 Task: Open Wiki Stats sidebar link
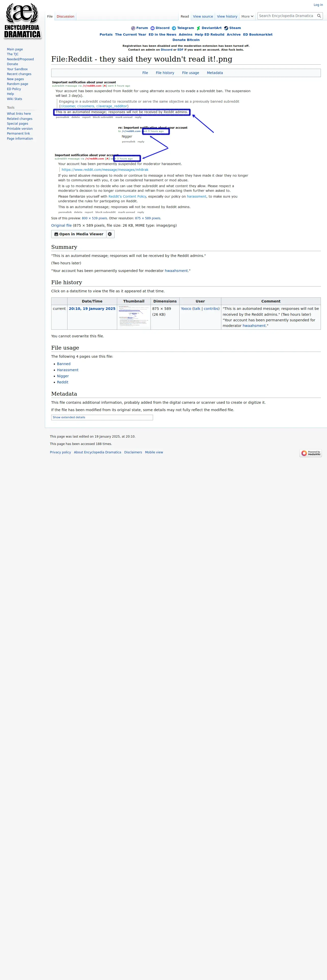(x=15, y=99)
